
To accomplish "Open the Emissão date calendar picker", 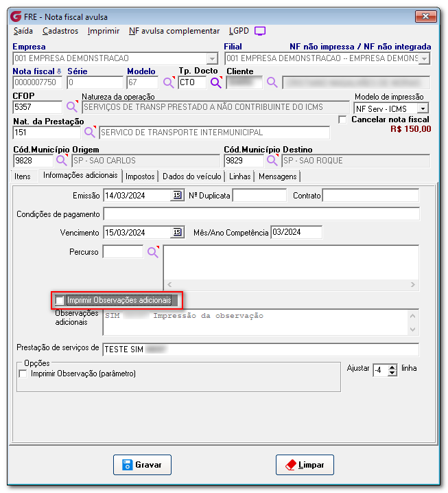I will [178, 195].
